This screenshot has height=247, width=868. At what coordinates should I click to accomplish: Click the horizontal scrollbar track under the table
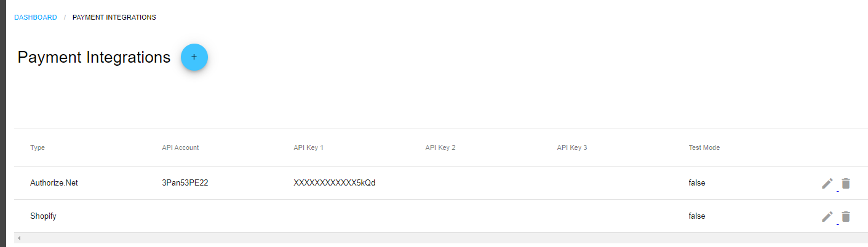pos(441,238)
